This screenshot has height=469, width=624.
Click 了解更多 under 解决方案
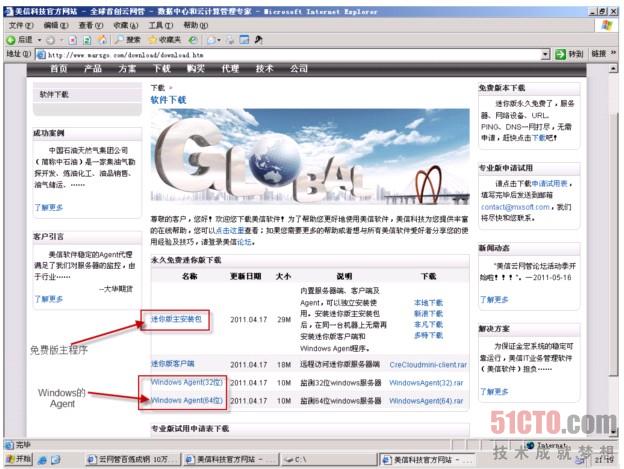pos(494,391)
